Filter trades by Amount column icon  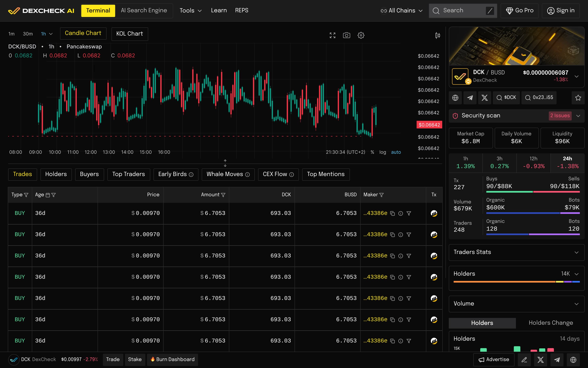click(223, 195)
